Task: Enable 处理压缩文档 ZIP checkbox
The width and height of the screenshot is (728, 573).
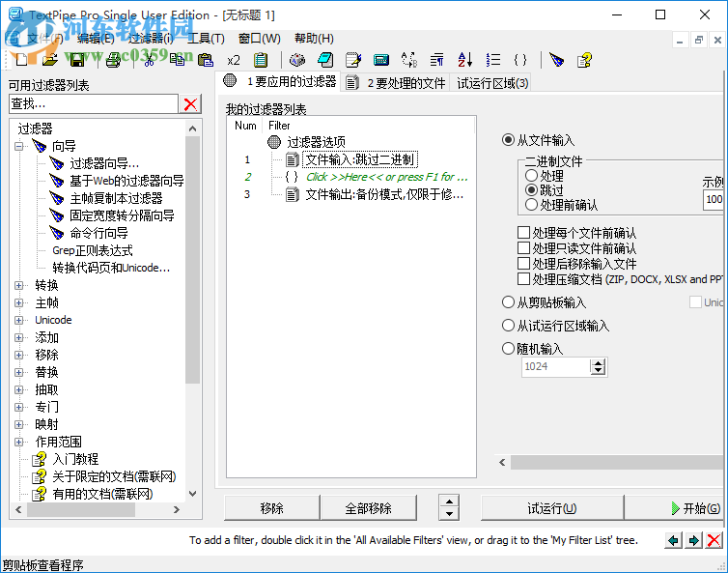Action: (523, 279)
